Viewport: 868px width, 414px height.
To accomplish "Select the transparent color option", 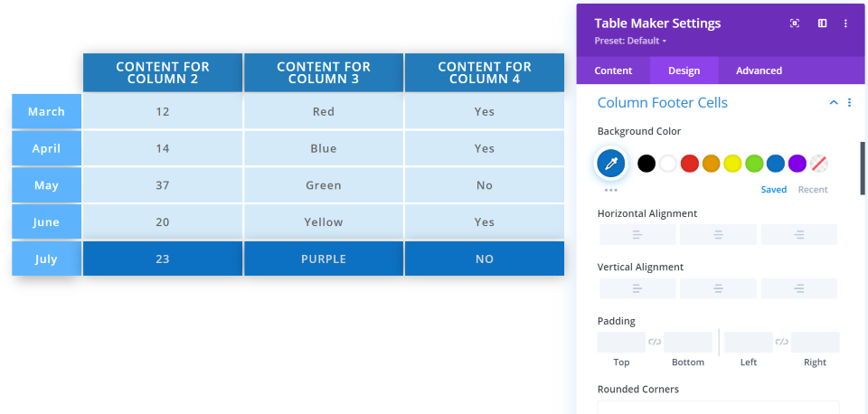I will click(x=819, y=164).
